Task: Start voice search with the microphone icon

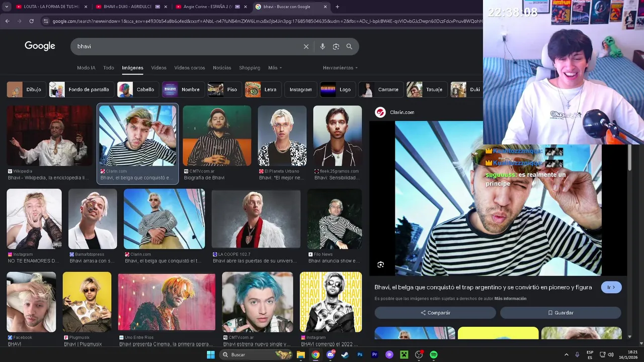Action: 323,46
